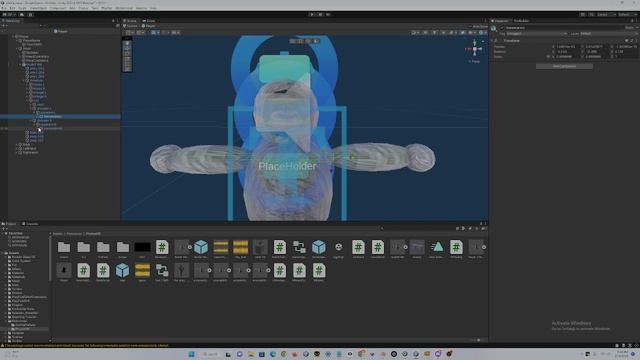The width and height of the screenshot is (640, 360).
Task: Select the Move tool in the scene tools overlay
Action: (x=127, y=48)
